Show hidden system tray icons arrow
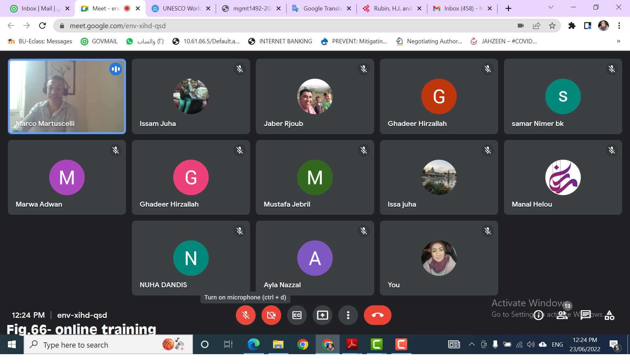The width and height of the screenshot is (630, 364). pyautogui.click(x=472, y=344)
